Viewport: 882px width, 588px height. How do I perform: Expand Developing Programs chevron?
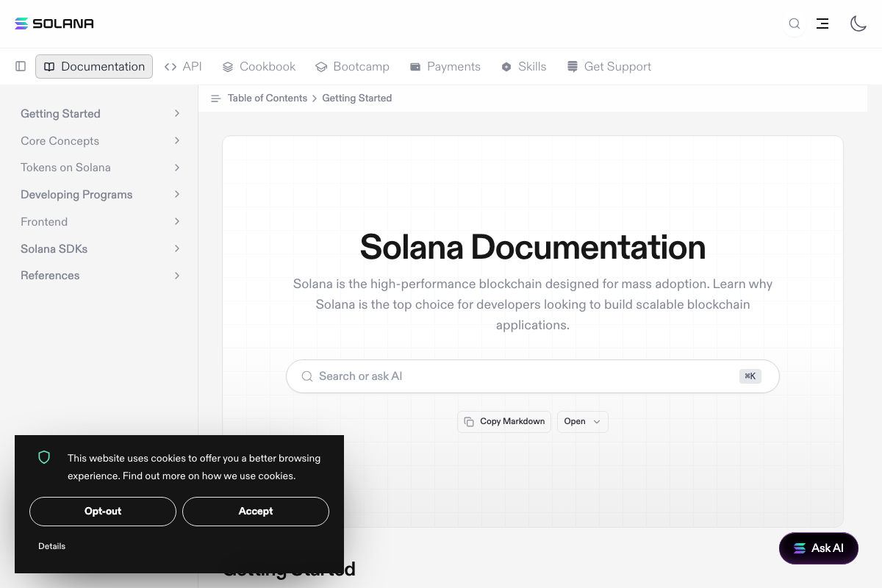177,194
